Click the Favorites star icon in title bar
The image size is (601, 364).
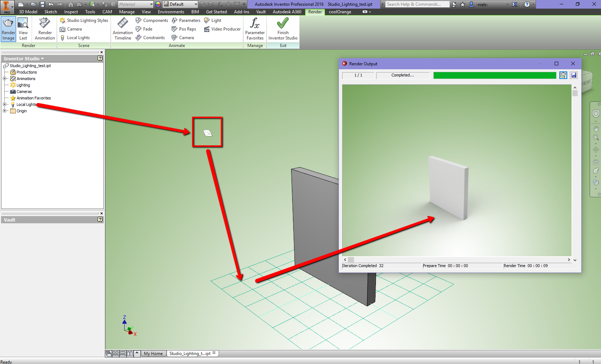click(462, 4)
